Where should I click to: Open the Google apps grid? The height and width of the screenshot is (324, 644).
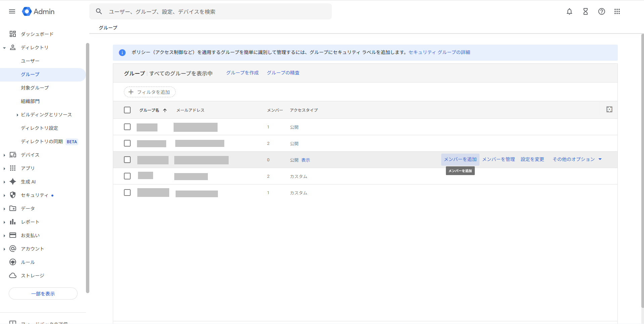pos(617,11)
